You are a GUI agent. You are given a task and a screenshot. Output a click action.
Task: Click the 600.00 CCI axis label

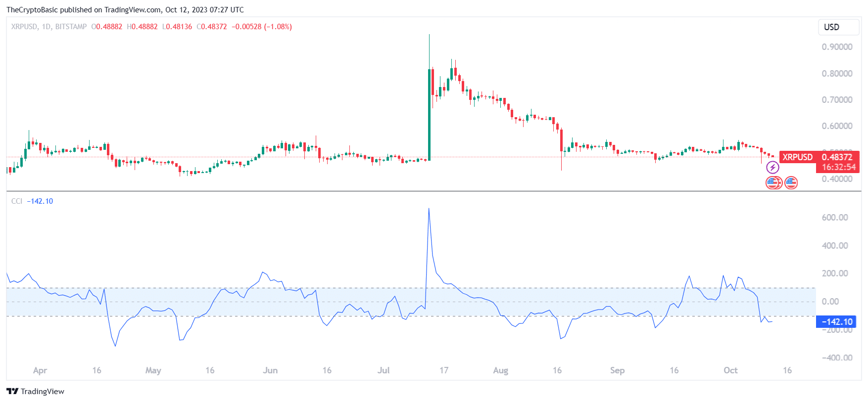coord(835,218)
